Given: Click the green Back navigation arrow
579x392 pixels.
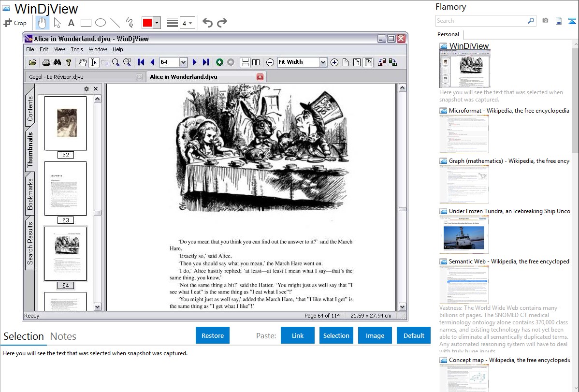Looking at the screenshot, I should point(220,62).
